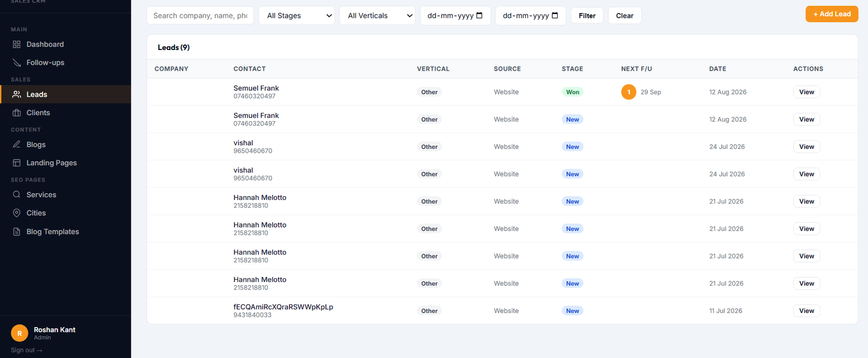Click the Blogs pencil icon
The image size is (868, 358).
pos(17,145)
